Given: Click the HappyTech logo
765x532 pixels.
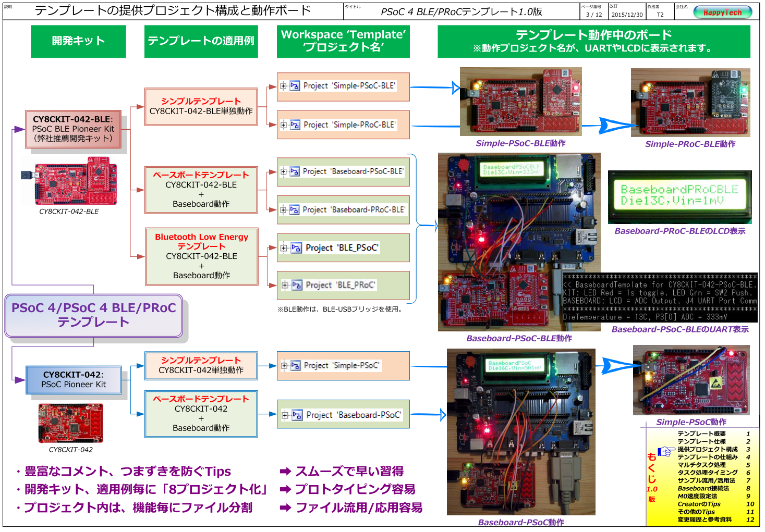Looking at the screenshot, I should point(726,11).
